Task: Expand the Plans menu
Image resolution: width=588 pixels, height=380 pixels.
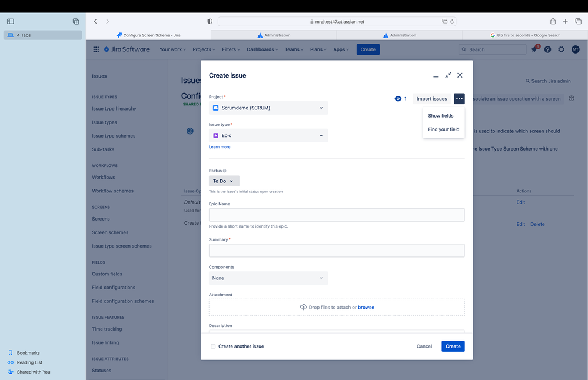Action: click(318, 49)
